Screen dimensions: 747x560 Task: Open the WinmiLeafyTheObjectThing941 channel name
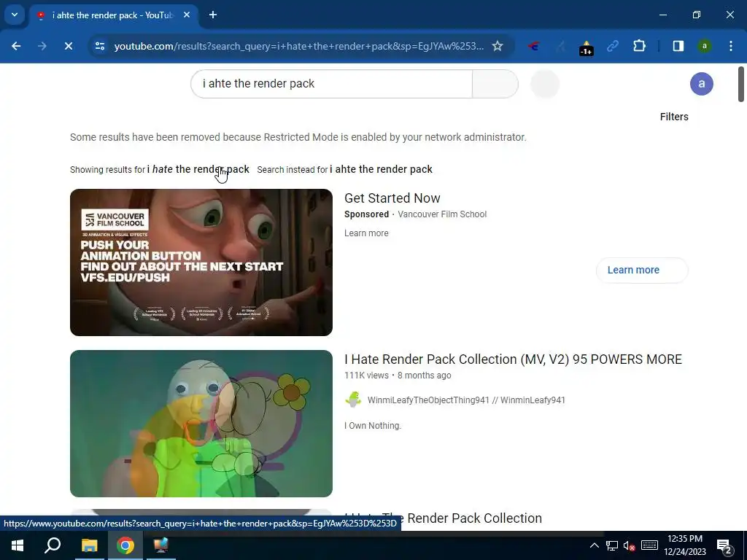coord(466,400)
